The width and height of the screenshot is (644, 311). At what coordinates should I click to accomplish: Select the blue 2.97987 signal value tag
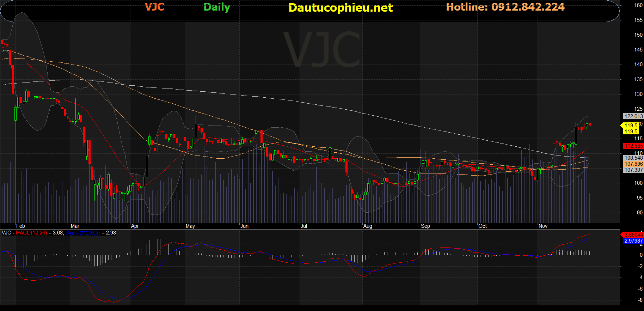(x=633, y=241)
